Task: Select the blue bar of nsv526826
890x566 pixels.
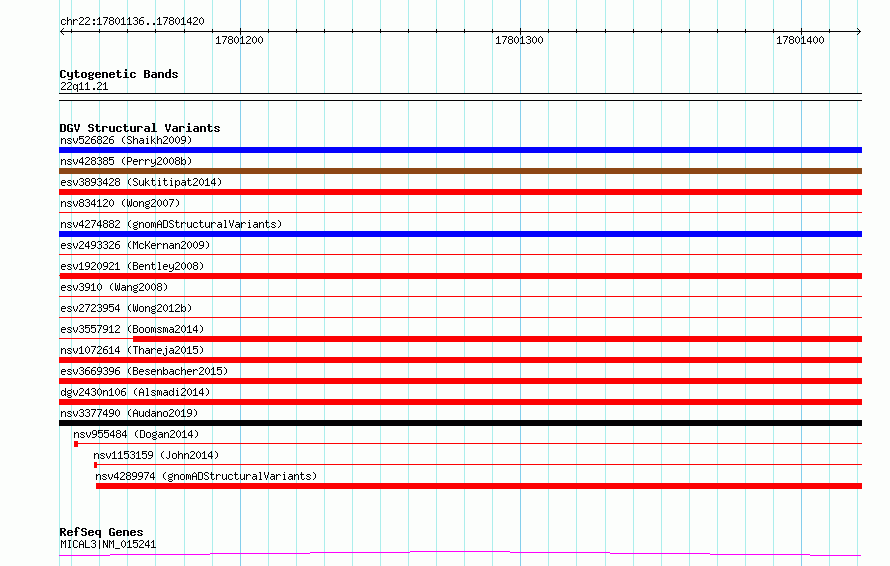Action: 460,150
